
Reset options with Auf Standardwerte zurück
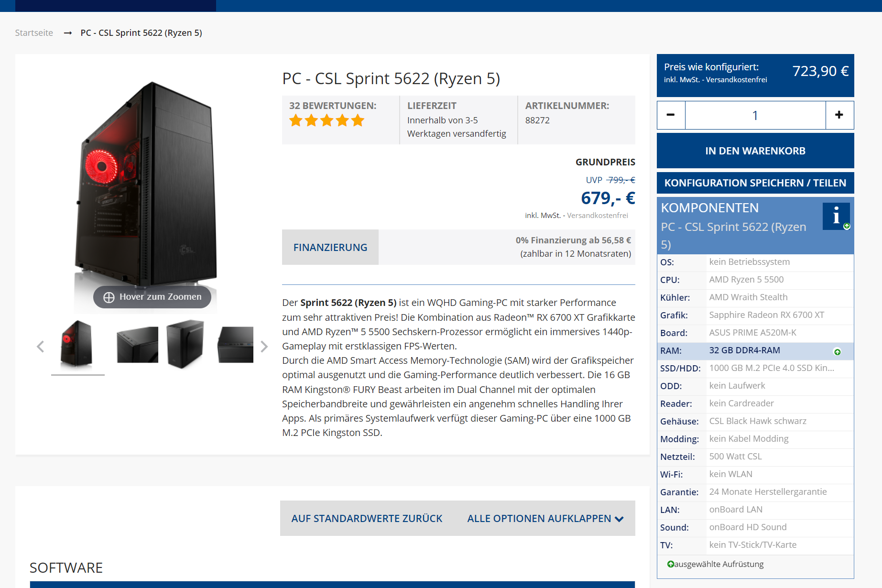tap(367, 518)
